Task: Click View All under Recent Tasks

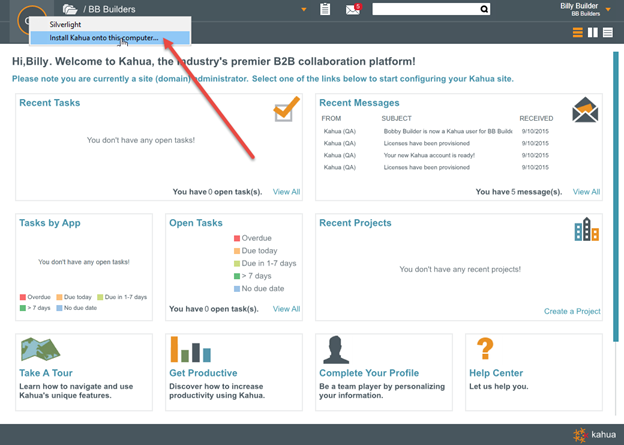Action: coord(286,192)
